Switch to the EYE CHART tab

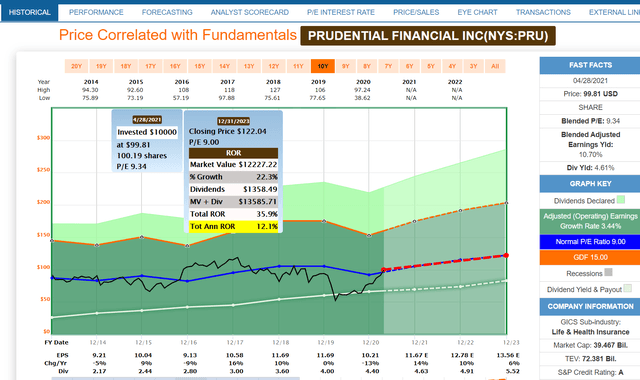click(x=477, y=12)
